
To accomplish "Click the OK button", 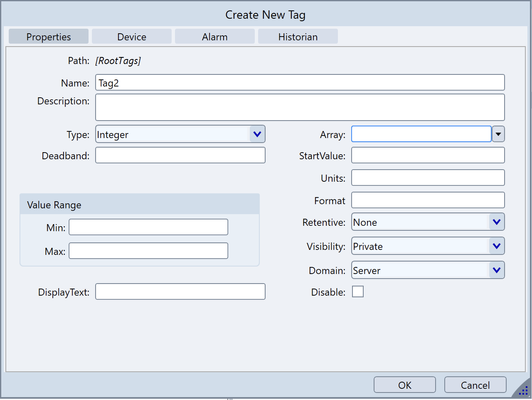I will pos(404,385).
